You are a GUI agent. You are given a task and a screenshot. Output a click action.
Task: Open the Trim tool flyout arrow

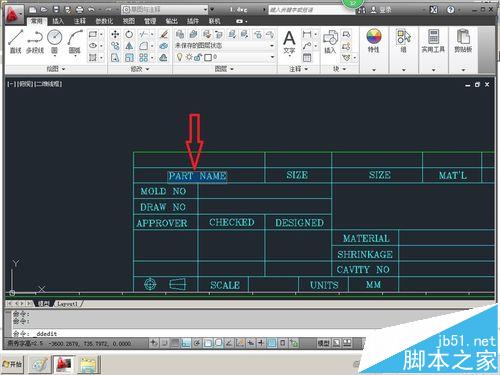tap(152, 34)
